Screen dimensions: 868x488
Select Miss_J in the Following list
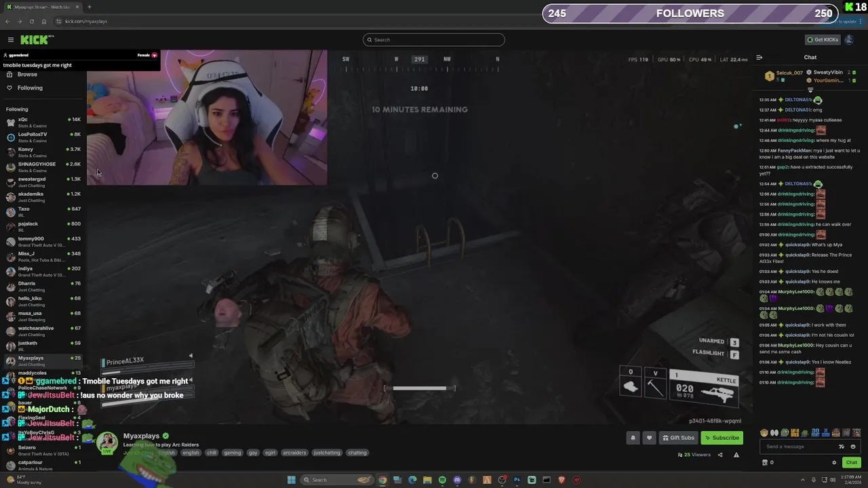[x=43, y=257]
